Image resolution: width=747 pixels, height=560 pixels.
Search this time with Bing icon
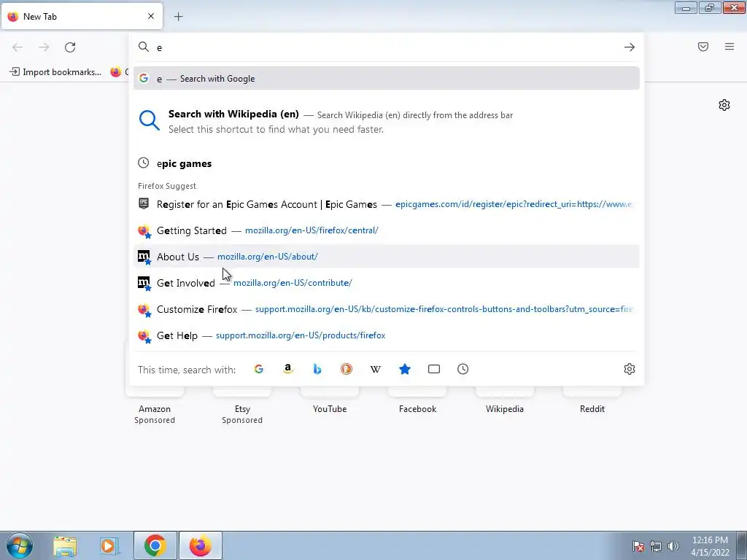click(317, 369)
